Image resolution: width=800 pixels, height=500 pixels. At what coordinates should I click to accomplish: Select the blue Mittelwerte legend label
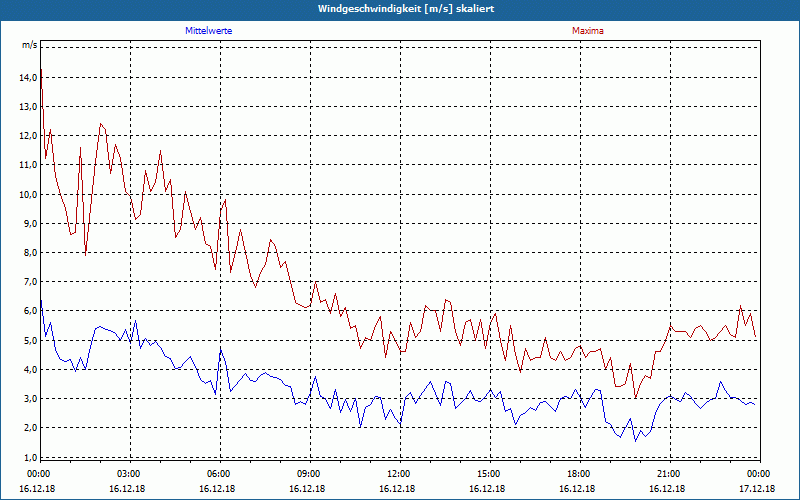[x=208, y=31]
